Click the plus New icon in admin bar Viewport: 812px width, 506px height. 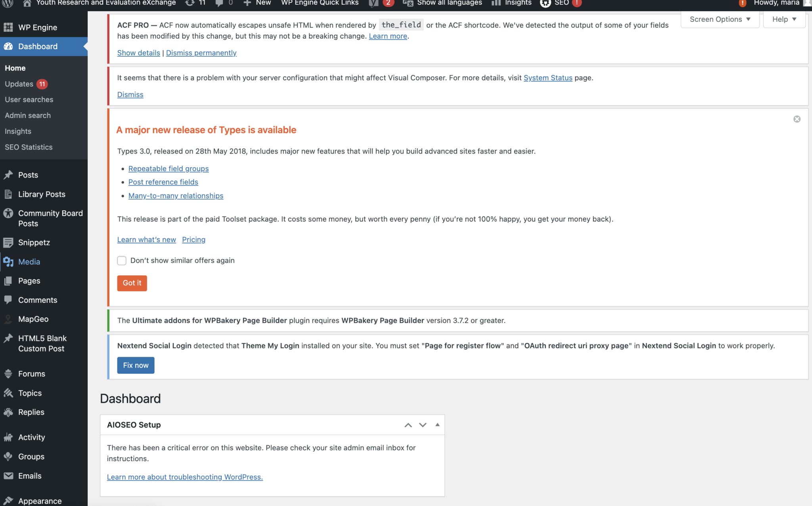(x=247, y=3)
